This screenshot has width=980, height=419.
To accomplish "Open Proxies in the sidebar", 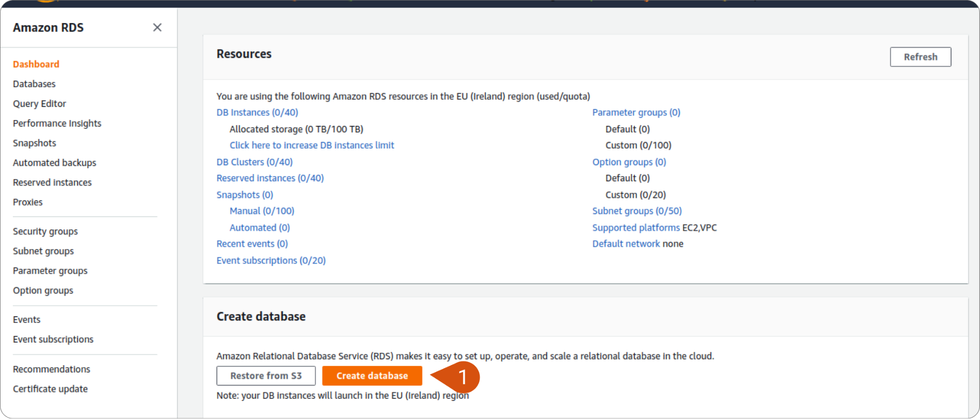I will [27, 202].
